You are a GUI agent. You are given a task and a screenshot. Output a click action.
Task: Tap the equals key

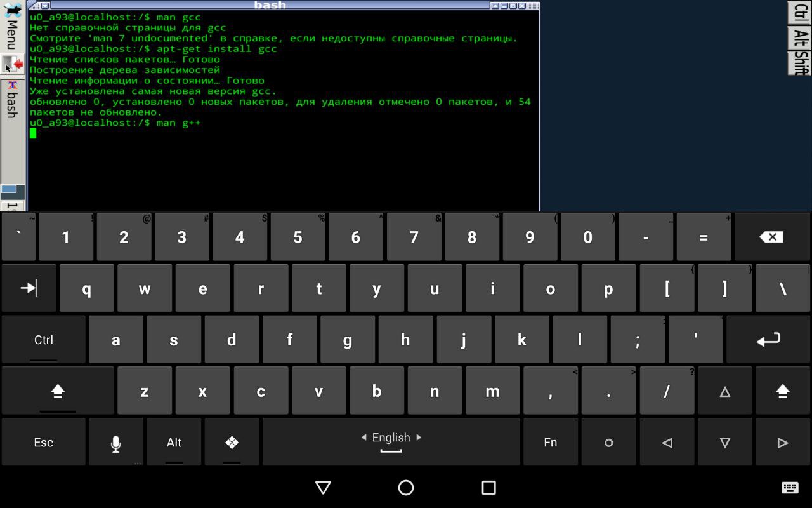click(x=704, y=237)
